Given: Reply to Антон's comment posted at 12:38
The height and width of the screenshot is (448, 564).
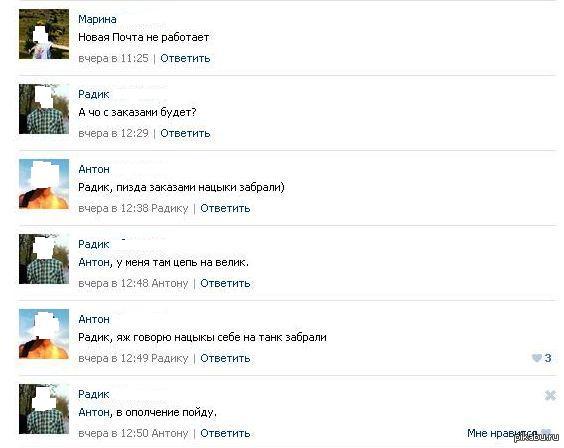Looking at the screenshot, I should [x=225, y=208].
